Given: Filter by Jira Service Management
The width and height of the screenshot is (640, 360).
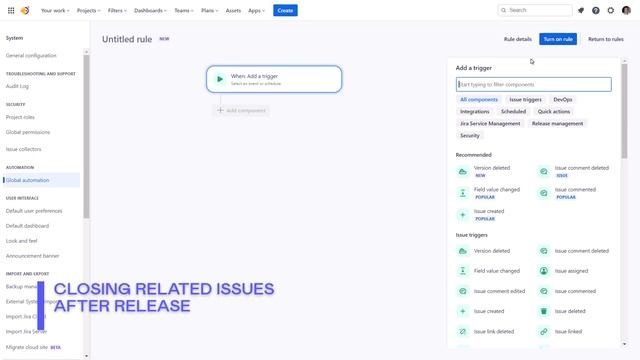Looking at the screenshot, I should [490, 123].
